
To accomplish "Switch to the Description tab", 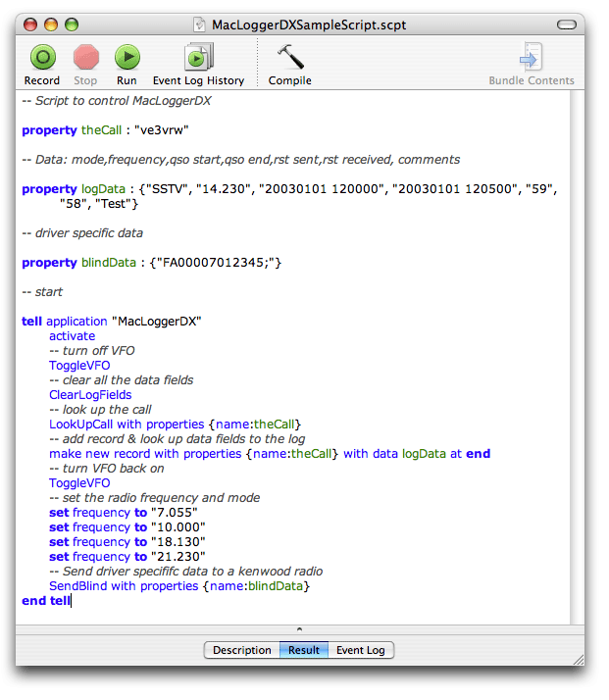I will [x=241, y=650].
